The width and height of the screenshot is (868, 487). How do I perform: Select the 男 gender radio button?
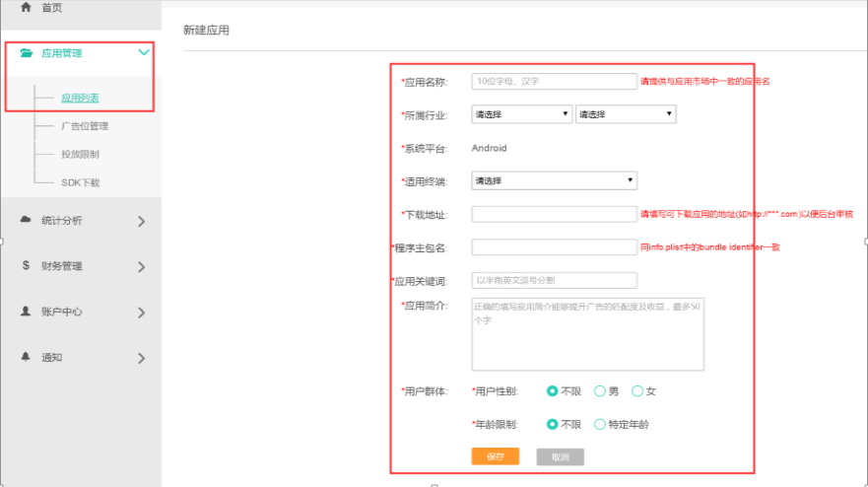pos(600,391)
